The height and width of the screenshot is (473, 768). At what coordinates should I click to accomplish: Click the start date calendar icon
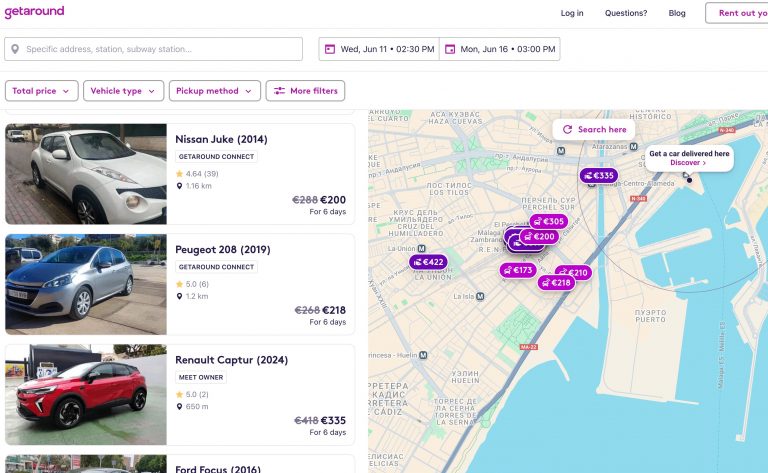(330, 49)
